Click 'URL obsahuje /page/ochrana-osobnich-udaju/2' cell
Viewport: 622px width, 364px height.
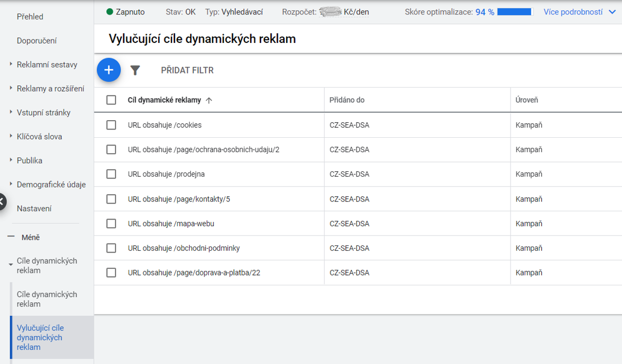204,150
